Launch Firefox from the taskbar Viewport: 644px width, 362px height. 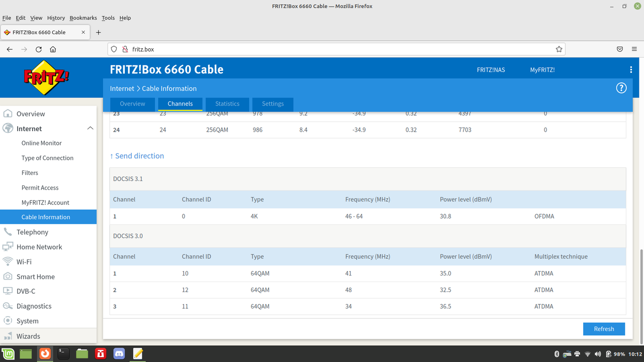coord(45,354)
